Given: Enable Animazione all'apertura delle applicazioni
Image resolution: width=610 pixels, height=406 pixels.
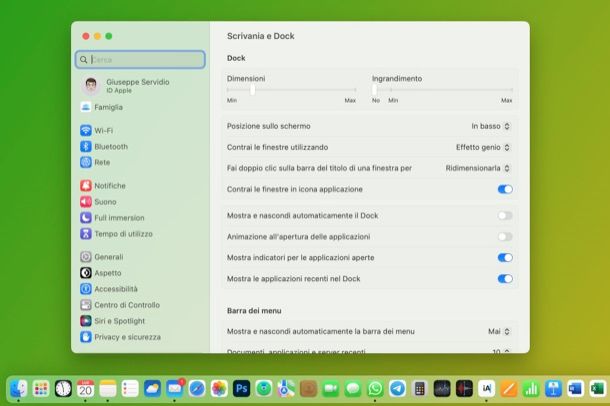Looking at the screenshot, I should (505, 236).
